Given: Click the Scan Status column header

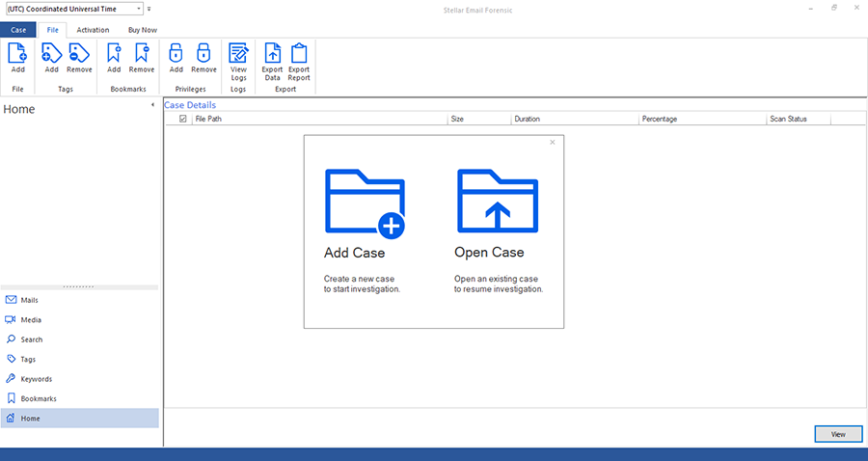Looking at the screenshot, I should click(799, 119).
